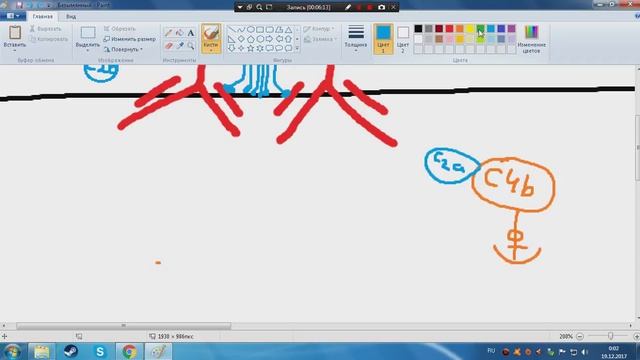Choose the green color swatch
This screenshot has width=640, height=360.
coord(480,29)
